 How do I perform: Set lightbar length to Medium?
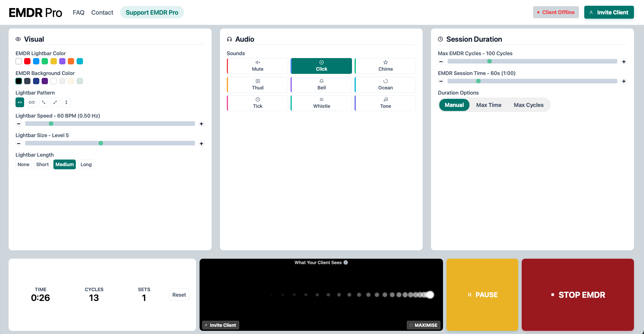coord(65,164)
